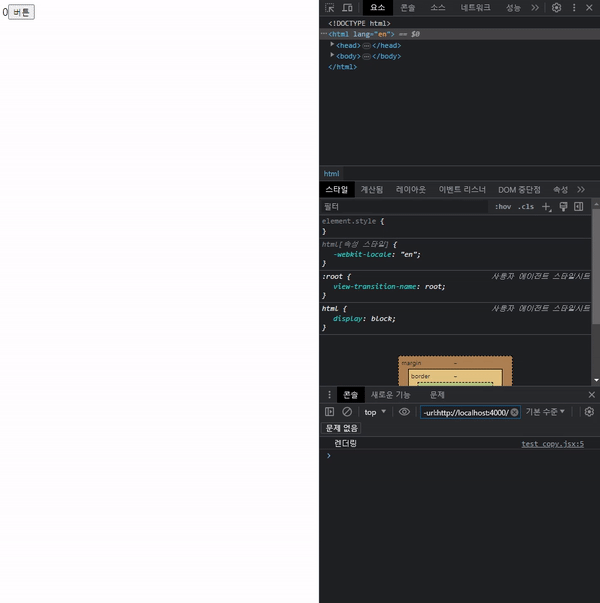Viewport: 600px width, 603px height.
Task: Open the 기본 수준 log level dropdown
Action: click(x=545, y=412)
